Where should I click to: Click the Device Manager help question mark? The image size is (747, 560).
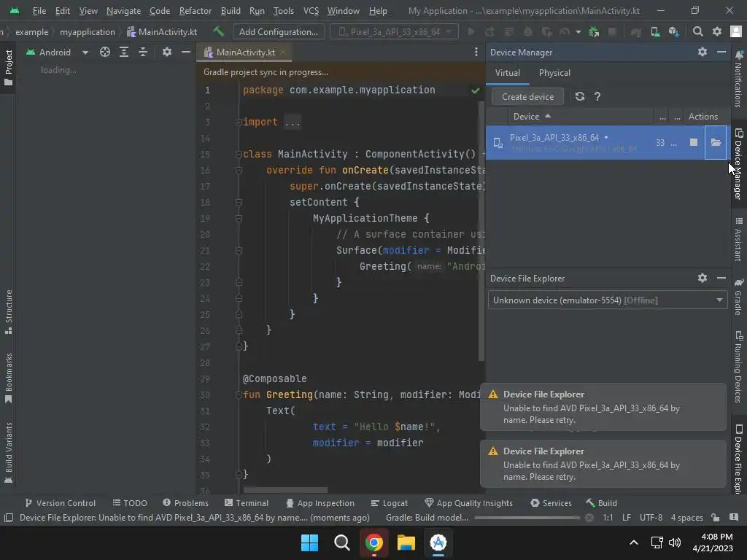tap(597, 97)
